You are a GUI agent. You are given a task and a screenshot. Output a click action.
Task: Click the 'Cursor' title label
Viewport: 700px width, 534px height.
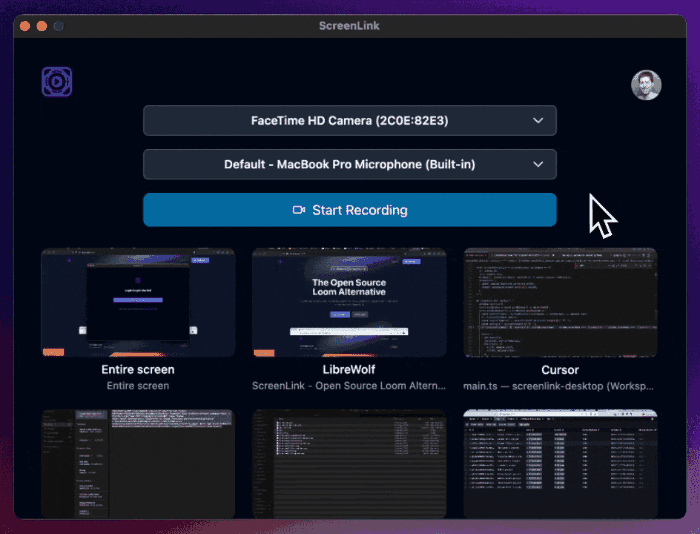coord(560,370)
